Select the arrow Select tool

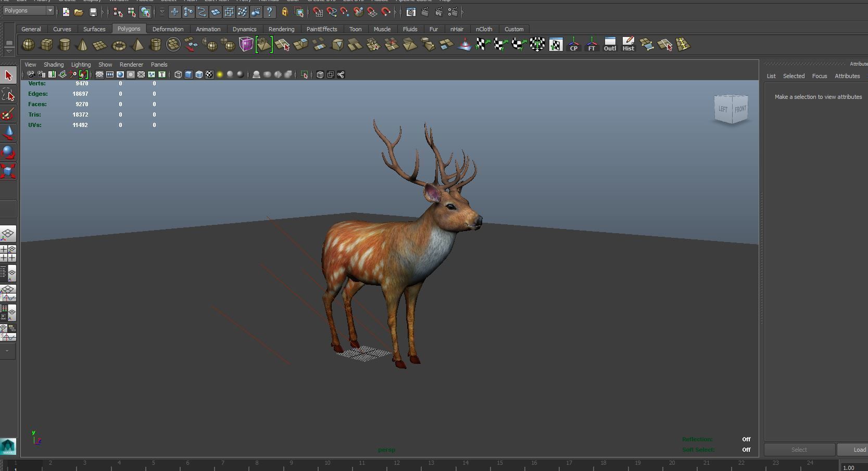click(x=8, y=75)
